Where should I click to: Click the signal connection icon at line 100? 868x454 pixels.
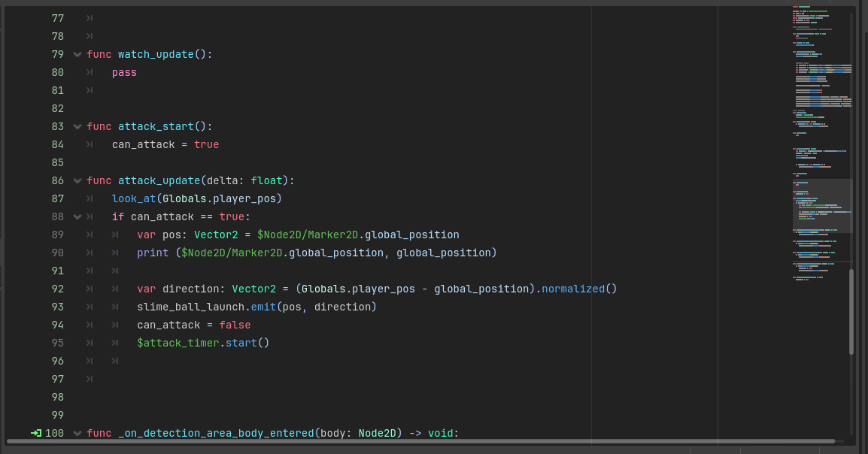click(x=36, y=433)
